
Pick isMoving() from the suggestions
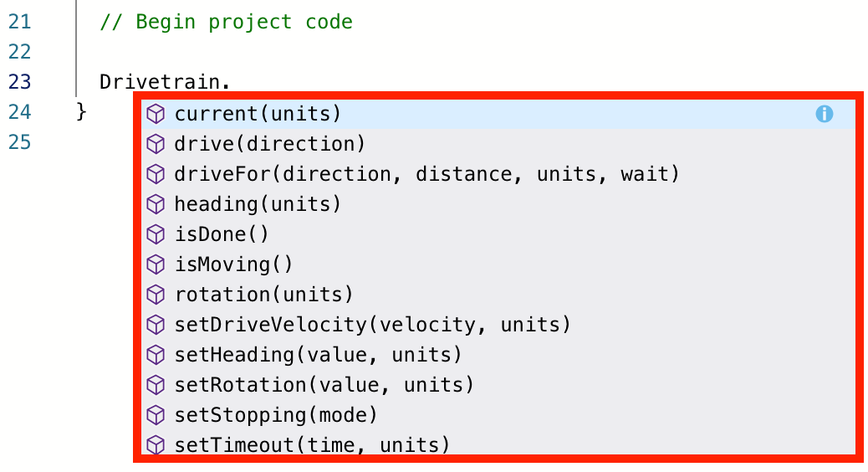(x=234, y=264)
